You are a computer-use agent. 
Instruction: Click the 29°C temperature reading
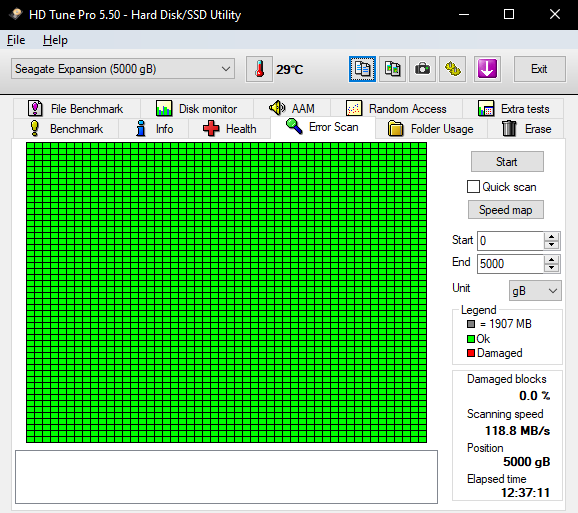coord(290,69)
